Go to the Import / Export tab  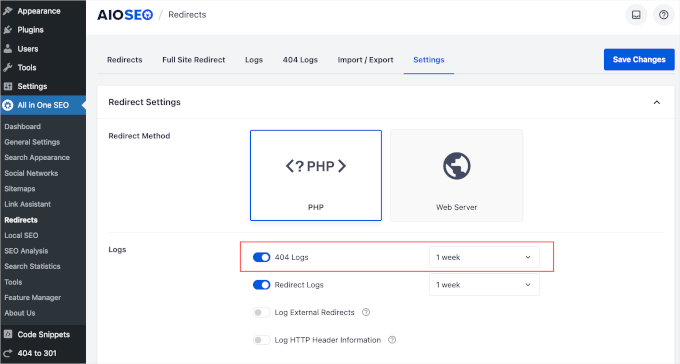pos(365,60)
